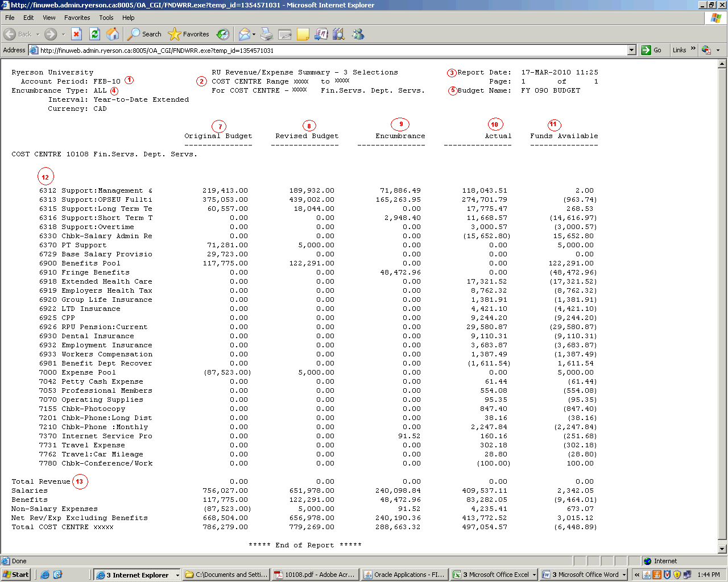Click inside the address URL field
This screenshot has height=582, width=728.
coord(330,50)
